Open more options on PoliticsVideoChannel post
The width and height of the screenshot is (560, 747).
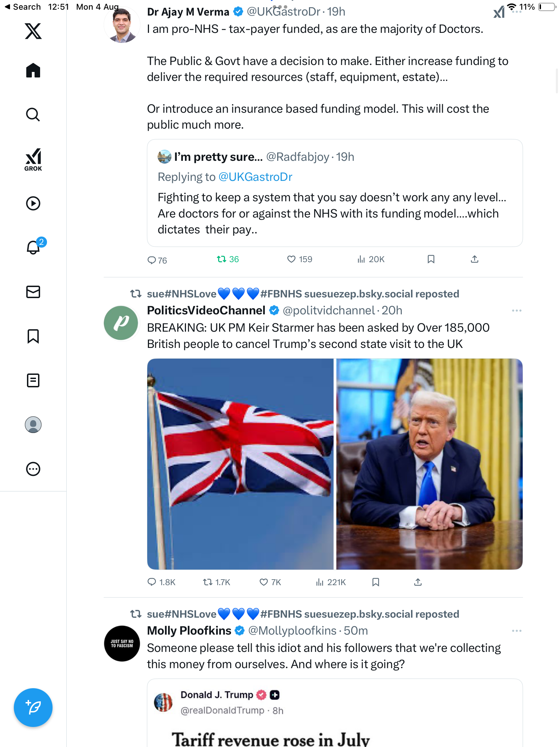point(516,311)
